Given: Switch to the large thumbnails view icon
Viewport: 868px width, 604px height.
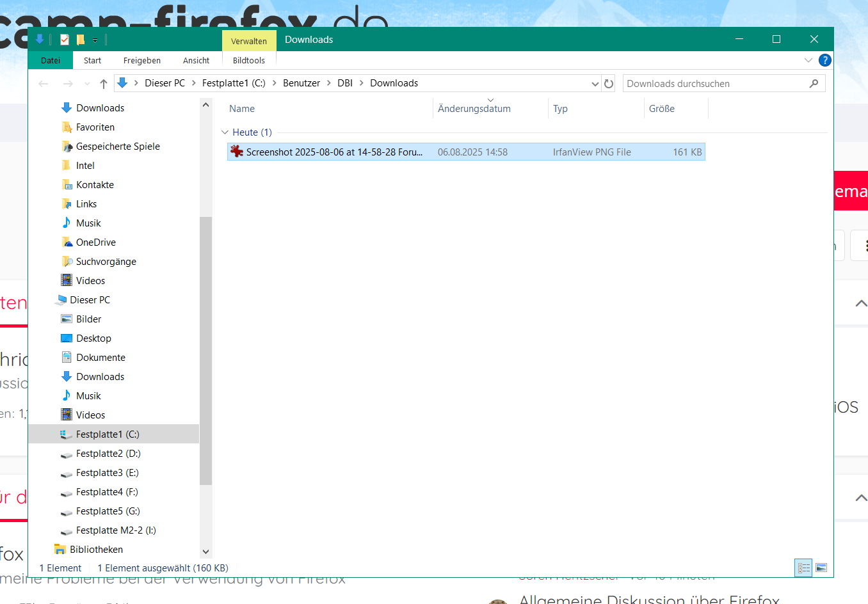Looking at the screenshot, I should [821, 568].
